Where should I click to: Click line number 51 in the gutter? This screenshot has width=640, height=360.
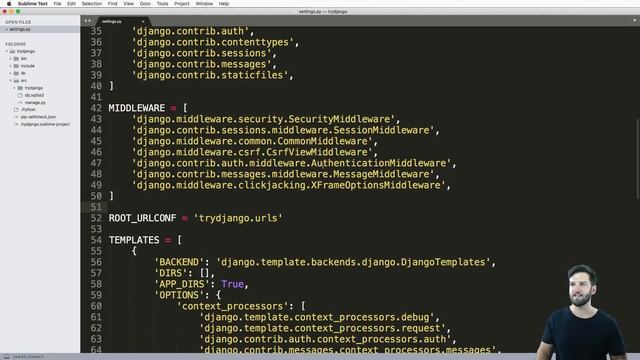96,207
